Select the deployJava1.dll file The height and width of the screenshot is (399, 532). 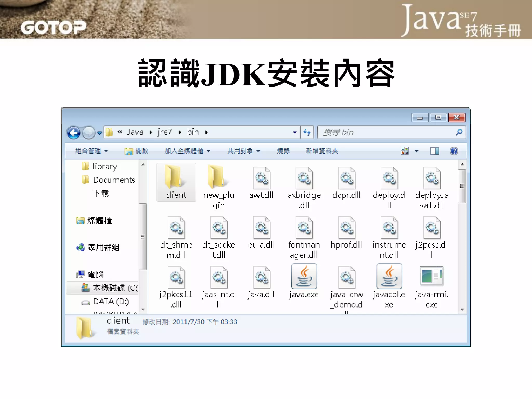pyautogui.click(x=432, y=188)
